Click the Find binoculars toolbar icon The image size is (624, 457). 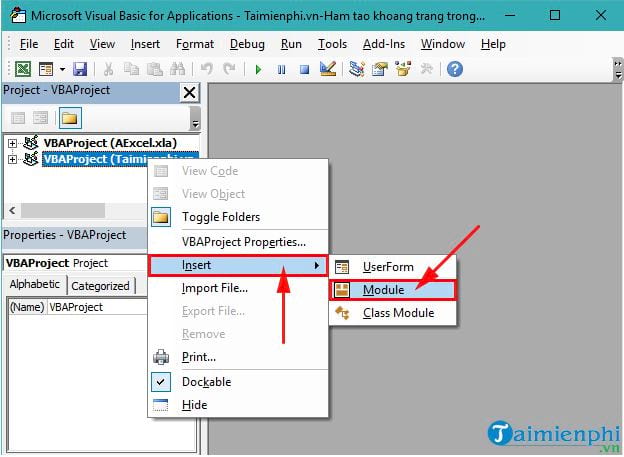(x=177, y=69)
